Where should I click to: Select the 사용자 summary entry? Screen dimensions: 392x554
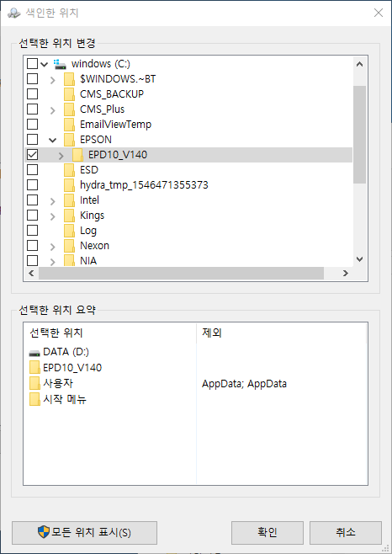pos(58,383)
